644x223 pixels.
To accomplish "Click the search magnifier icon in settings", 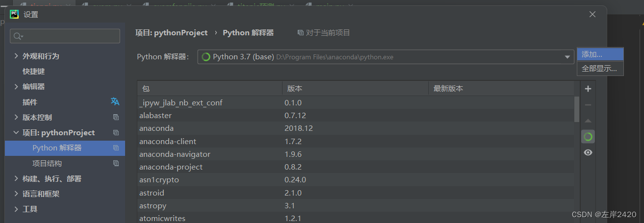I will click(18, 36).
